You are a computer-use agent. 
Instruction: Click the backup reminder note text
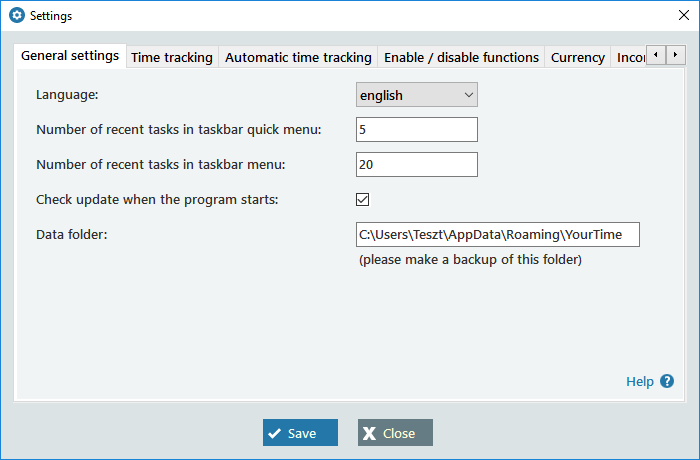pos(470,260)
